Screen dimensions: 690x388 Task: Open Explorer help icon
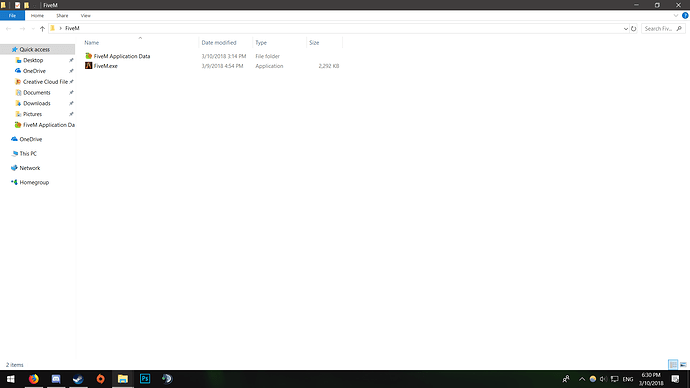685,15
